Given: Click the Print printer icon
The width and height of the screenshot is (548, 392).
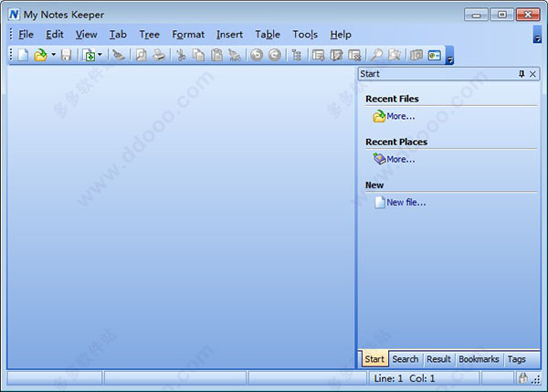Looking at the screenshot, I should 159,55.
